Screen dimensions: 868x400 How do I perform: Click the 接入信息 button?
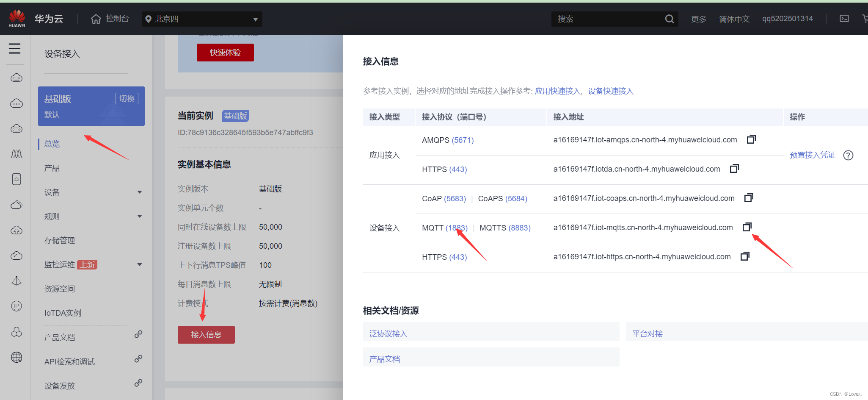tap(206, 335)
